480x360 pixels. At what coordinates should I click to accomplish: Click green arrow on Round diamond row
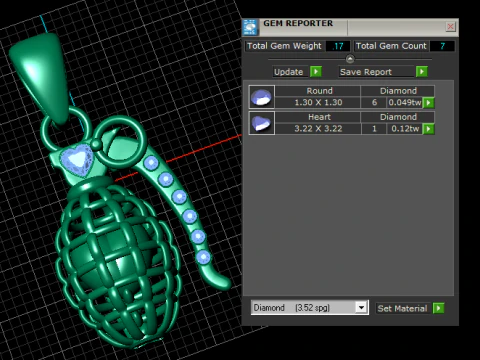tap(429, 103)
